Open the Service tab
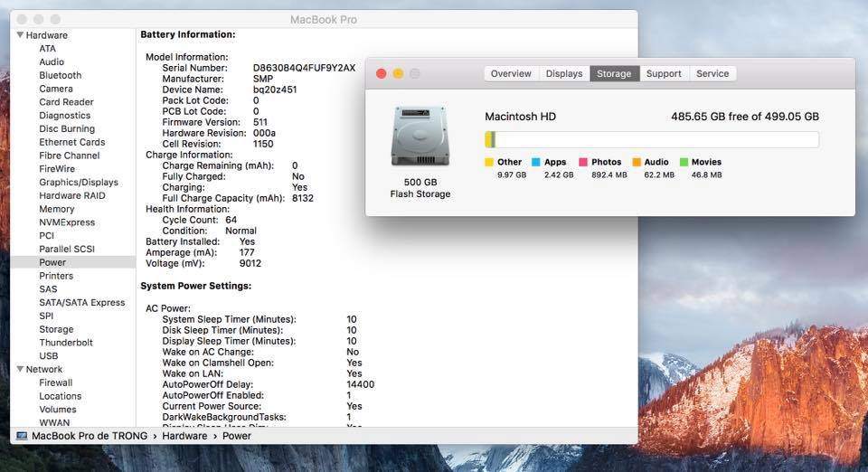The height and width of the screenshot is (472, 868). tap(712, 73)
